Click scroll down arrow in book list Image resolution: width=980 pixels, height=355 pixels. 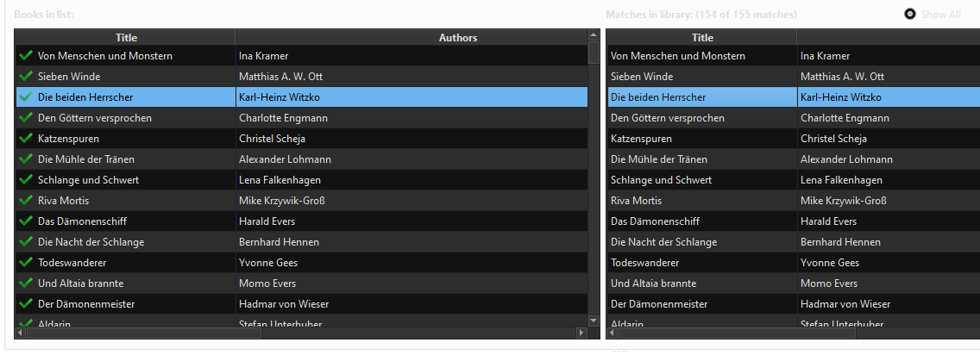pos(594,321)
